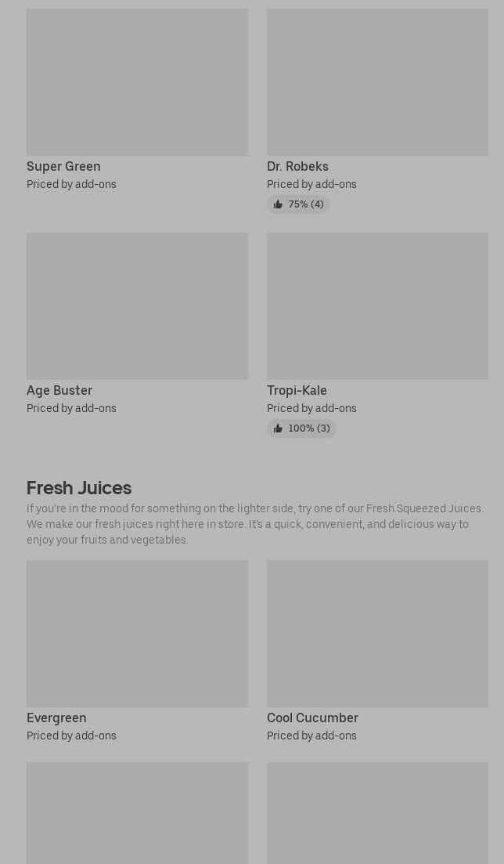
Task: Open the Cool Cucumber juice image
Action: (x=377, y=633)
